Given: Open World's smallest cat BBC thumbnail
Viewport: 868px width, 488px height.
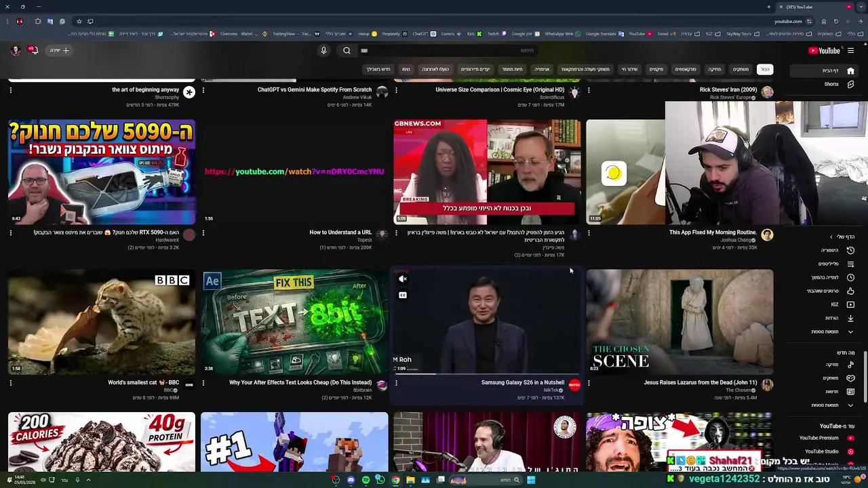Looking at the screenshot, I should pos(102,322).
